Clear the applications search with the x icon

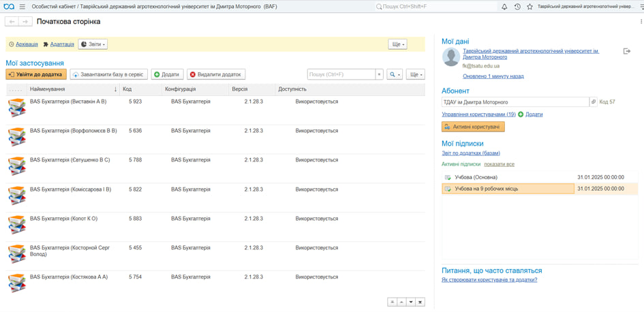pyautogui.click(x=380, y=74)
